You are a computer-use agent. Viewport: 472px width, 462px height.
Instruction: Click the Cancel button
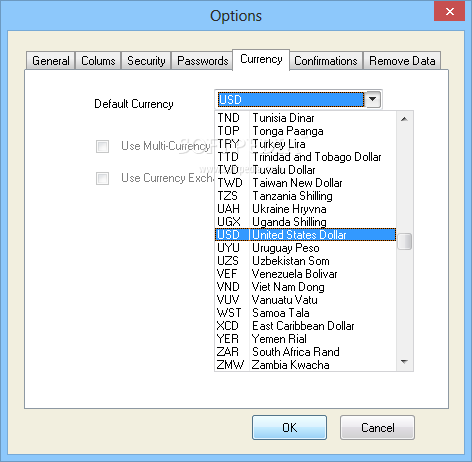point(377,427)
